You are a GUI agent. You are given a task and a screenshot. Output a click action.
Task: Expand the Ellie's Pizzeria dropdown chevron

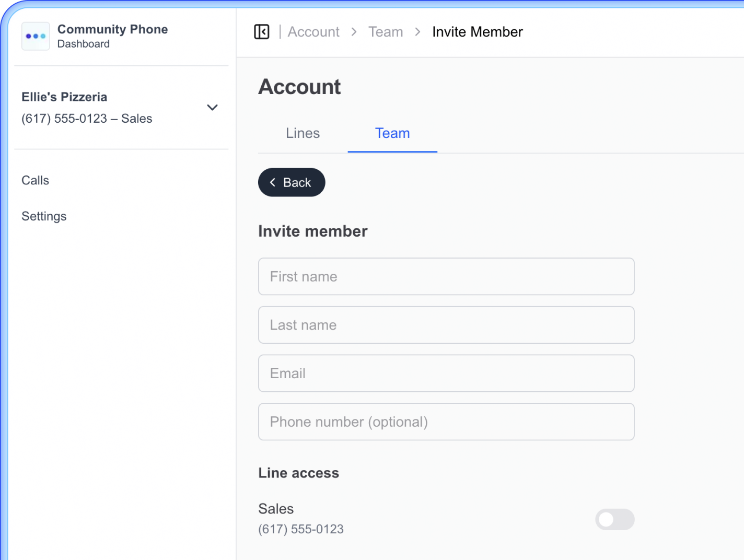(x=212, y=108)
